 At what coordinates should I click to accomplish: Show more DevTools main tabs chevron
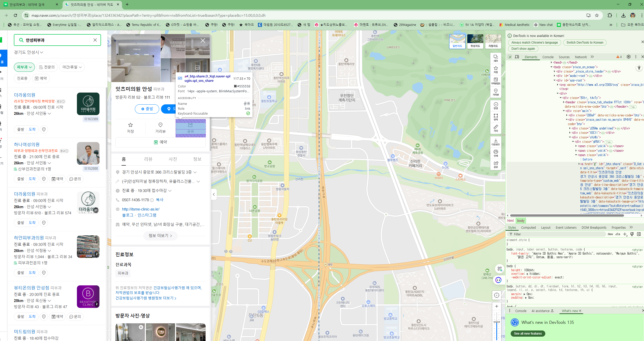click(592, 57)
